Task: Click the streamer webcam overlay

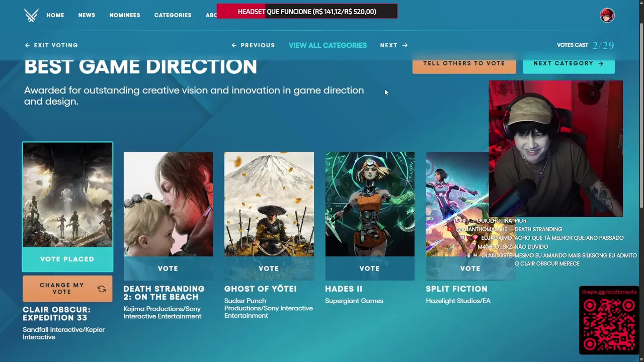Action: [555, 148]
